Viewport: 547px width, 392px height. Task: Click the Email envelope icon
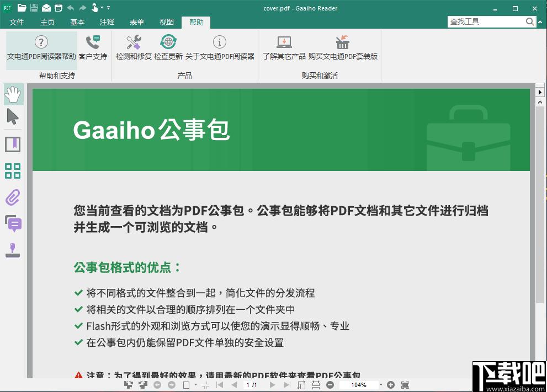click(46, 8)
